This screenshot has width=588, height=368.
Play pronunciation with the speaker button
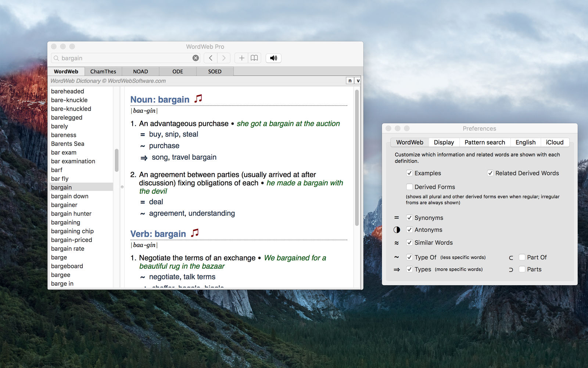pyautogui.click(x=273, y=58)
